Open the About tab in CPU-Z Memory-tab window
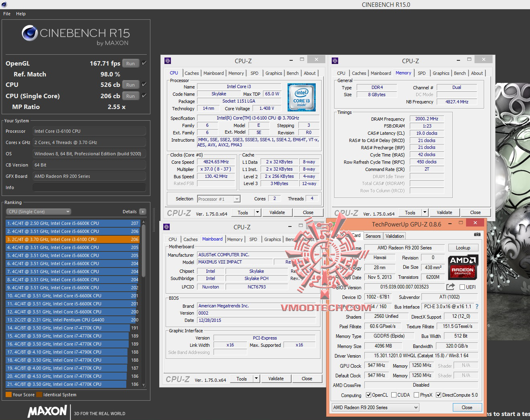Viewport: 530px width, 420px height. (477, 73)
